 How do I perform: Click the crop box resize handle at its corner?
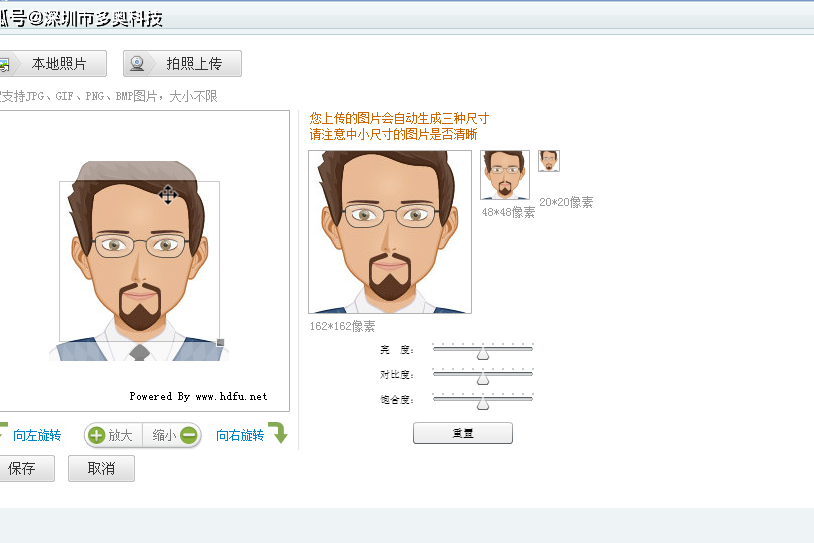click(x=220, y=342)
